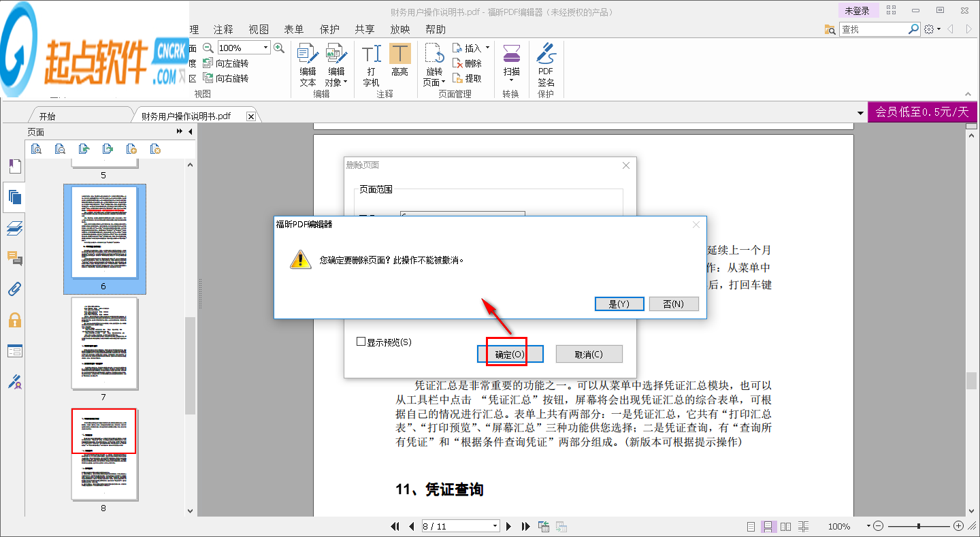
Task: Open the security panel lock icon
Action: 14,320
